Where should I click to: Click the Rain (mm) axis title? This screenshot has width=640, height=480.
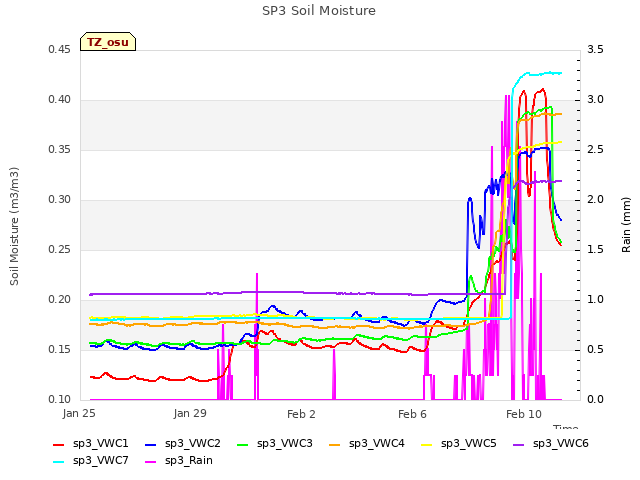[627, 225]
